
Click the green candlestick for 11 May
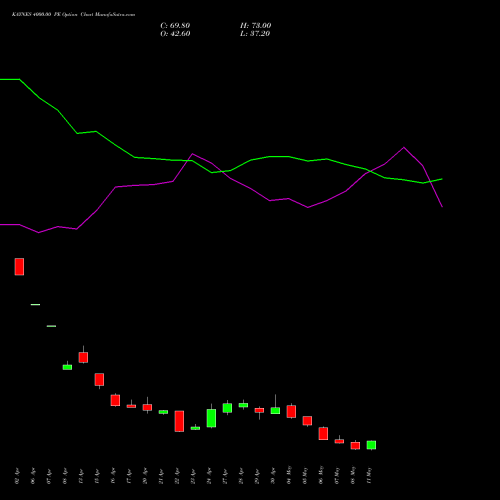(x=371, y=445)
